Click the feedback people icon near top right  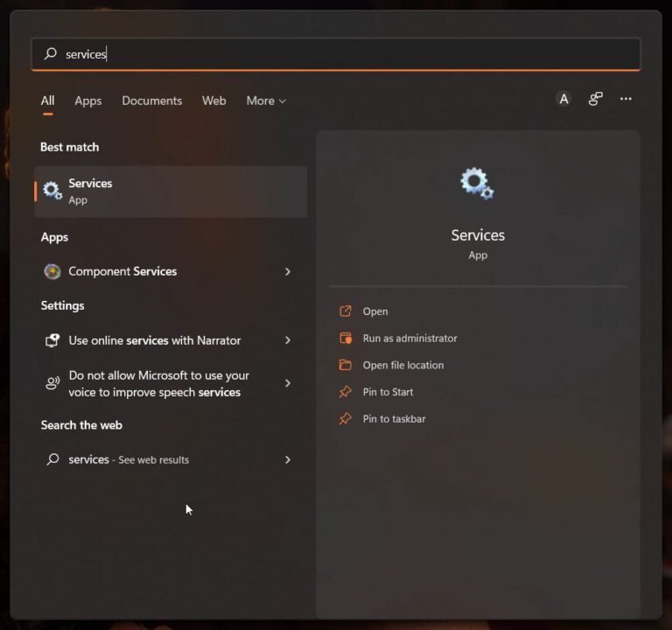point(595,99)
